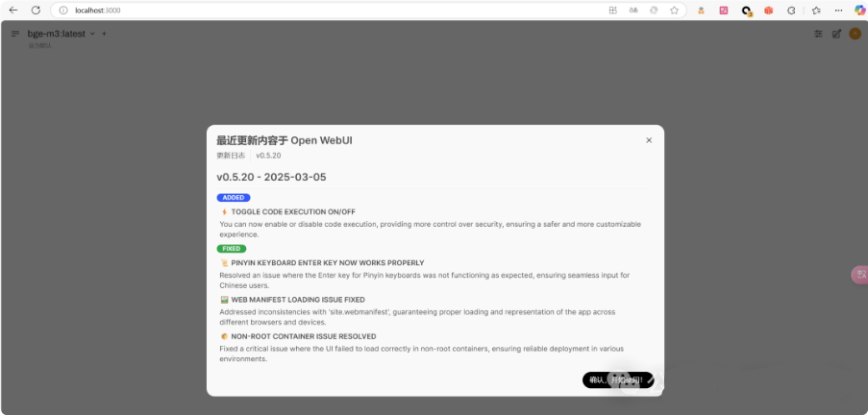This screenshot has height=415, width=868.
Task: Open the browser settings three-dot menu
Action: tap(838, 10)
